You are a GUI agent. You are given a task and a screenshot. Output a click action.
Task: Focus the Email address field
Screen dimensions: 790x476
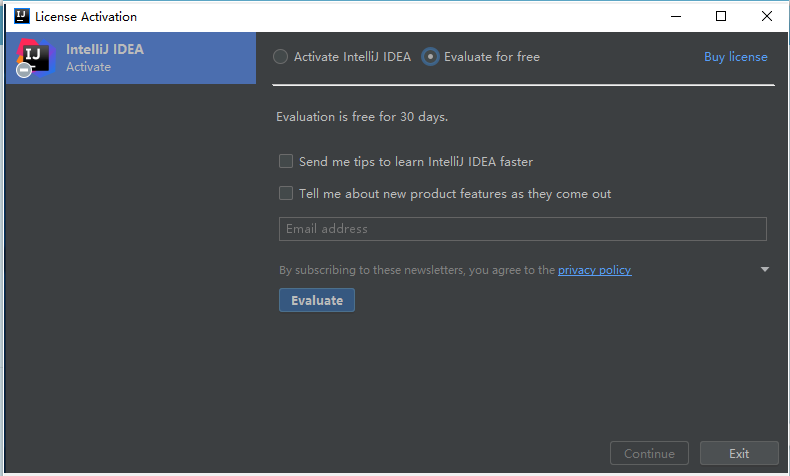point(522,229)
